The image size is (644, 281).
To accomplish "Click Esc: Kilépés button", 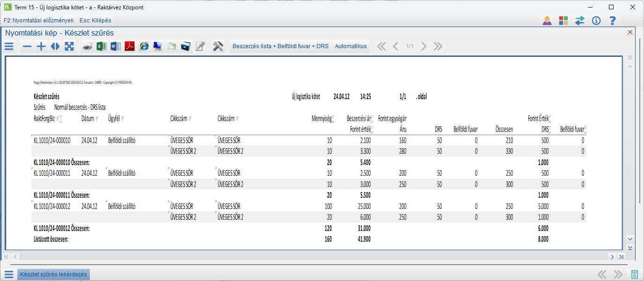I will (x=95, y=21).
